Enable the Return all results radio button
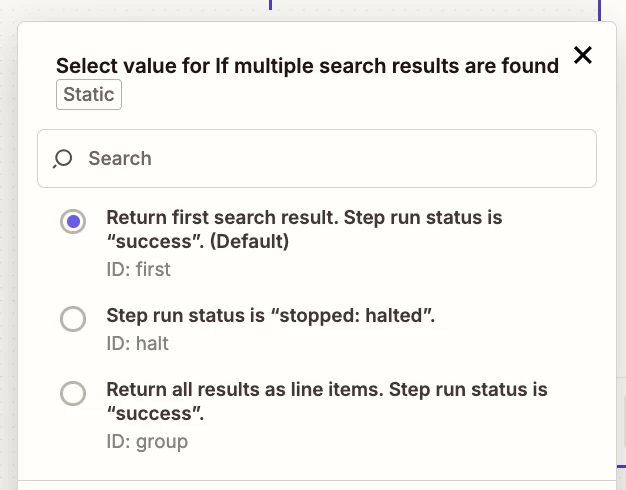The image size is (626, 490). tap(73, 393)
